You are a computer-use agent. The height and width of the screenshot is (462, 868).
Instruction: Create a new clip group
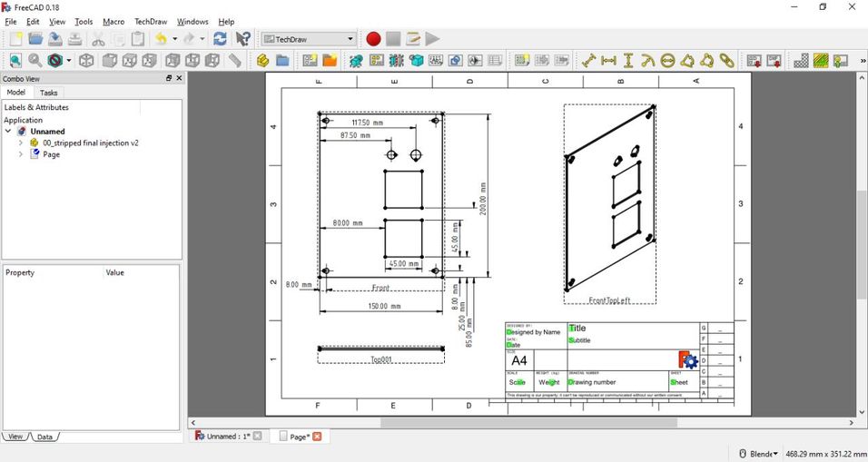click(x=521, y=60)
